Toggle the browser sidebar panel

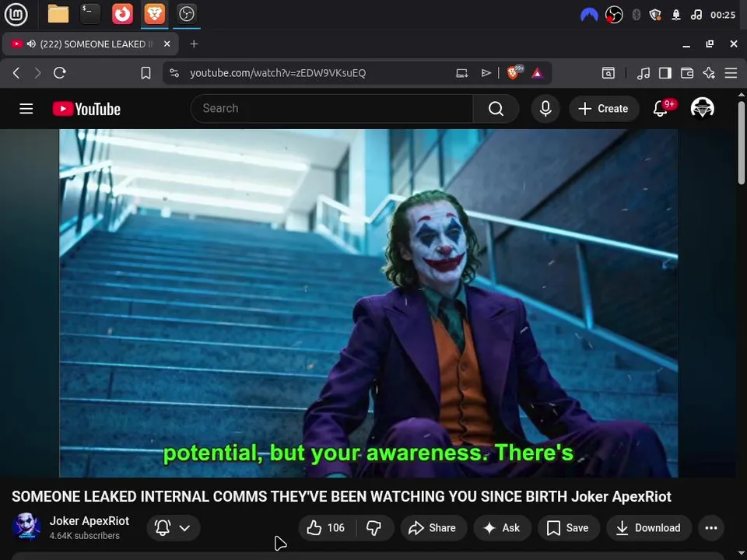665,73
